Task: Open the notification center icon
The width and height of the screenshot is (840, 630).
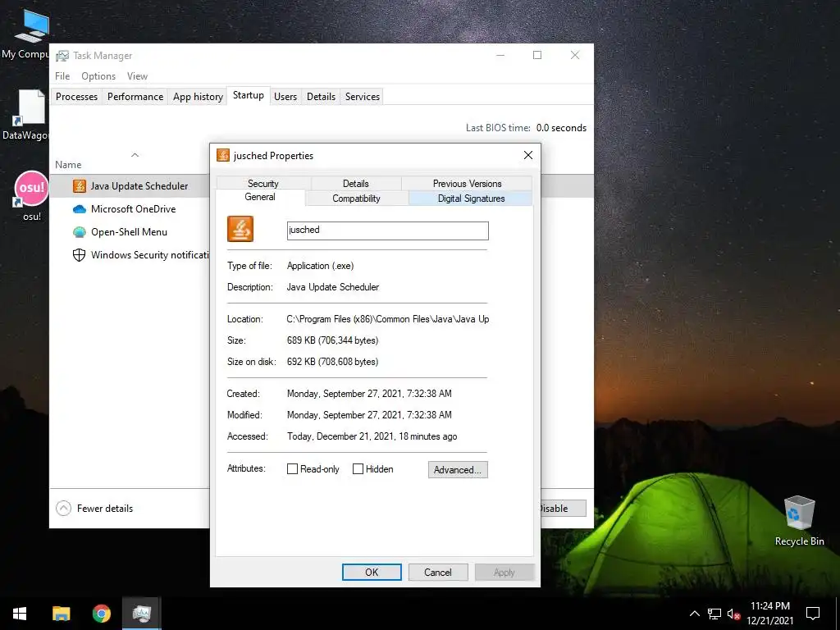Action: 813,614
